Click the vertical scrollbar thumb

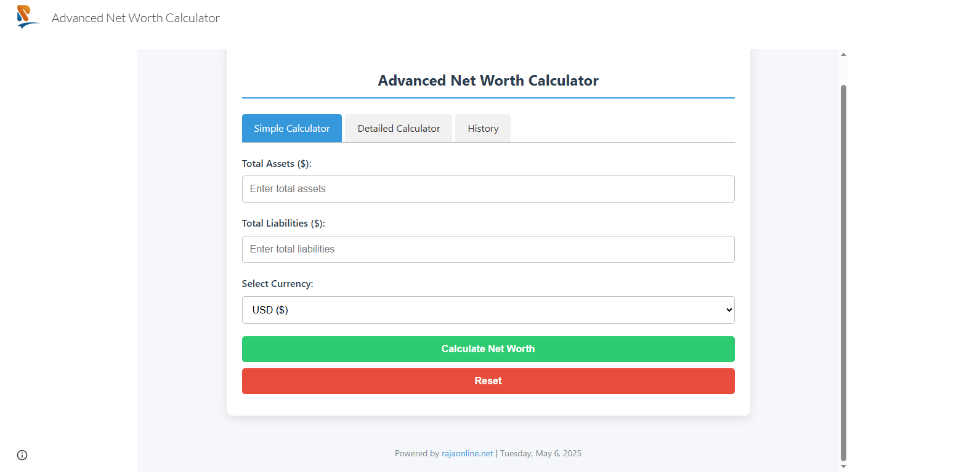coord(843,273)
